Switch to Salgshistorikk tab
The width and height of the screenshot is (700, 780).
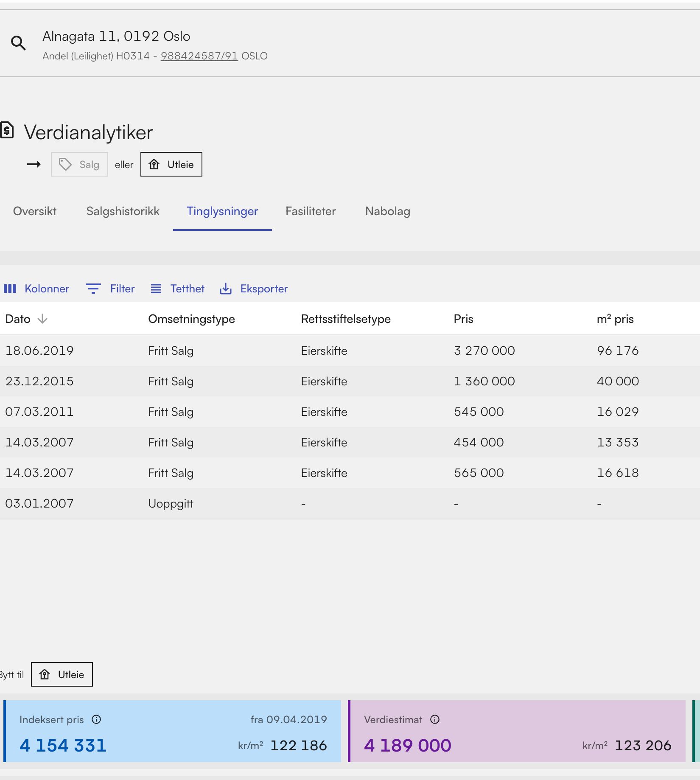[x=123, y=211]
